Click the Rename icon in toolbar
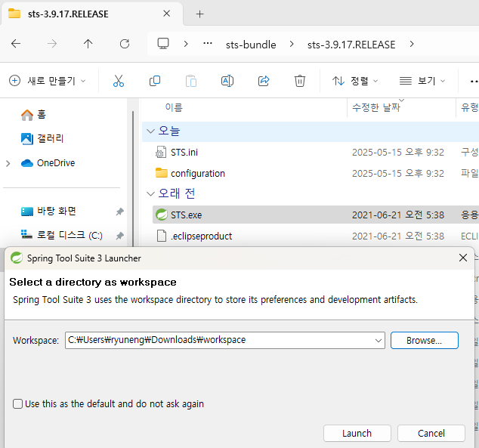The width and height of the screenshot is (479, 448). 227,81
